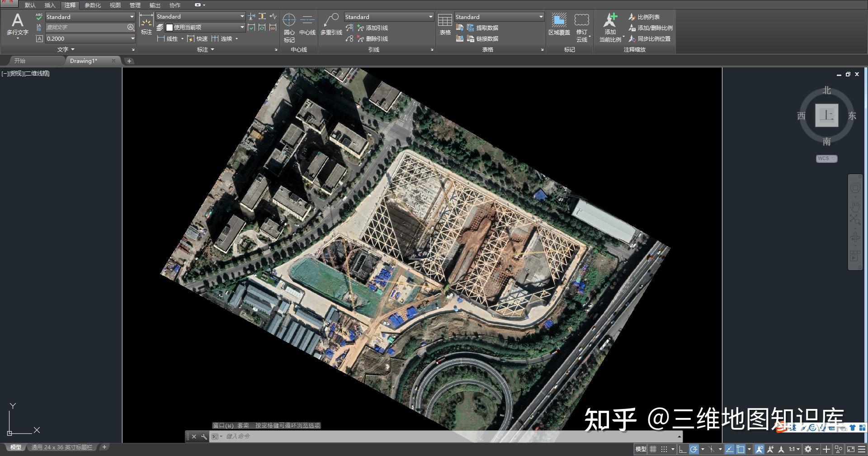Screen dimensions: 868x456
Task: Open the 通用 24 x 36 英寸标题栏 layout tab
Action: [61, 447]
